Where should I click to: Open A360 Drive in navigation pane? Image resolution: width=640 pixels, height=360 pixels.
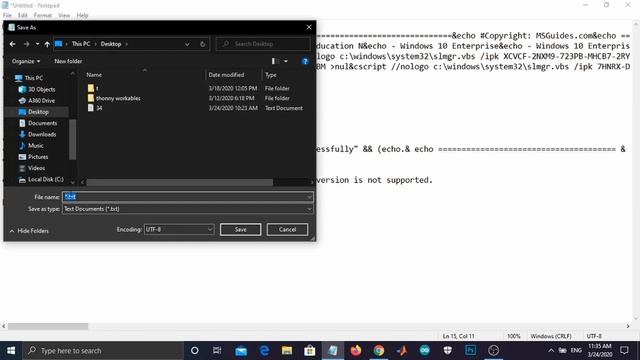pos(37,100)
